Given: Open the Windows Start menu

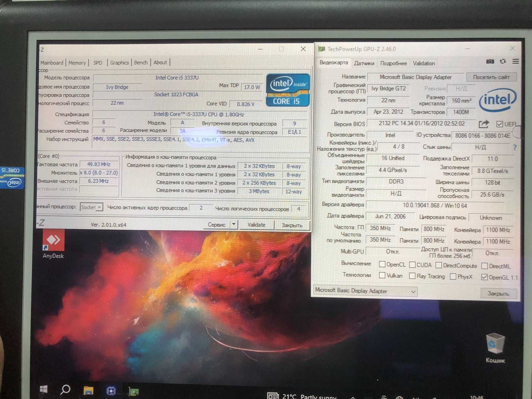Looking at the screenshot, I should [43, 390].
